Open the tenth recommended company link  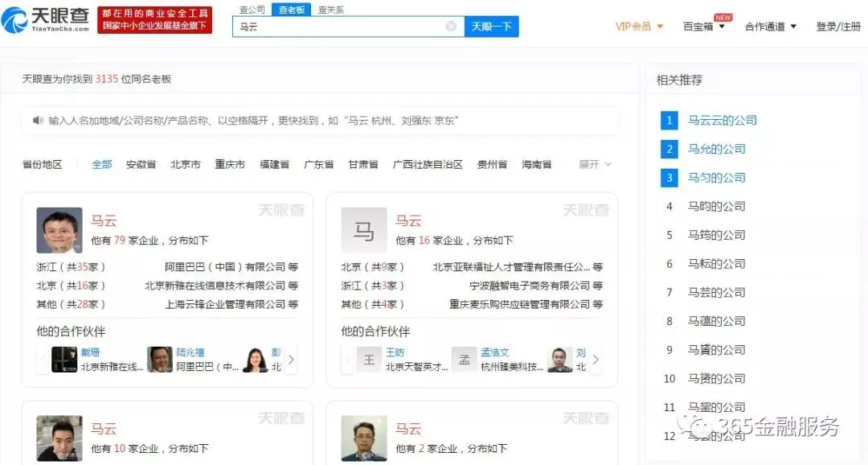[716, 379]
